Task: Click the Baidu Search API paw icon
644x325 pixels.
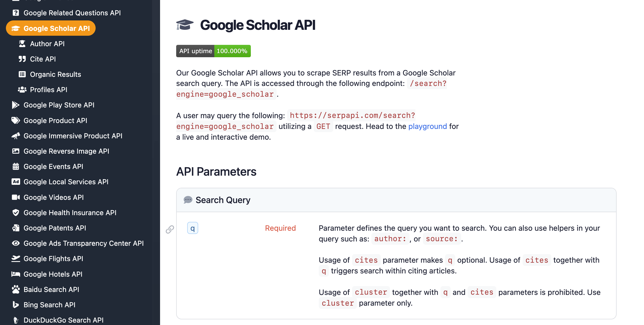Action: coord(16,289)
